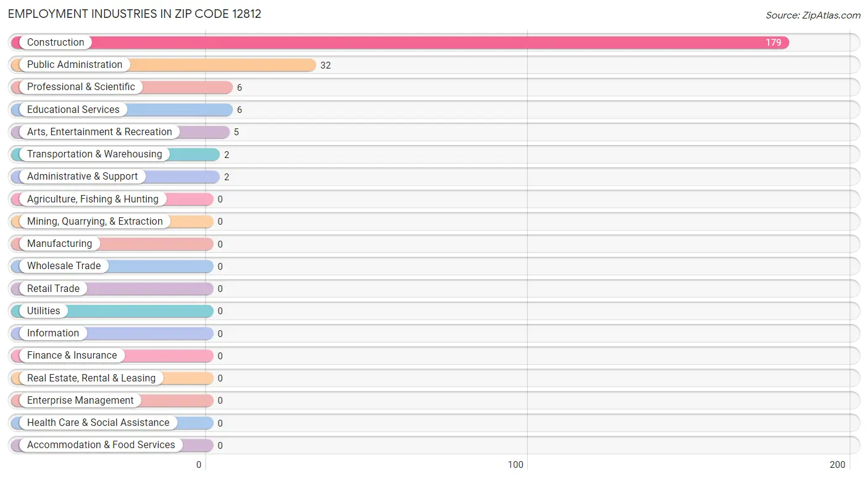Select the Information label
868x479 pixels.
click(x=53, y=333)
